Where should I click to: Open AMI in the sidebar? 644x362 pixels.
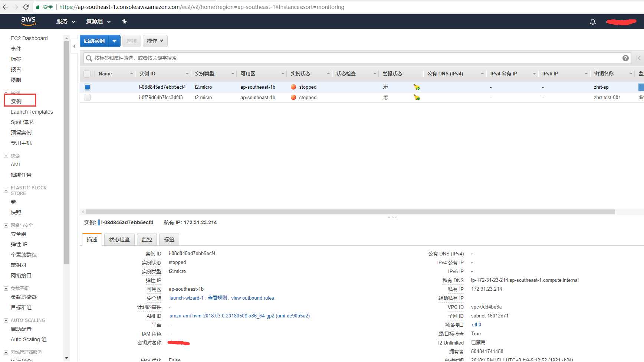(15, 164)
